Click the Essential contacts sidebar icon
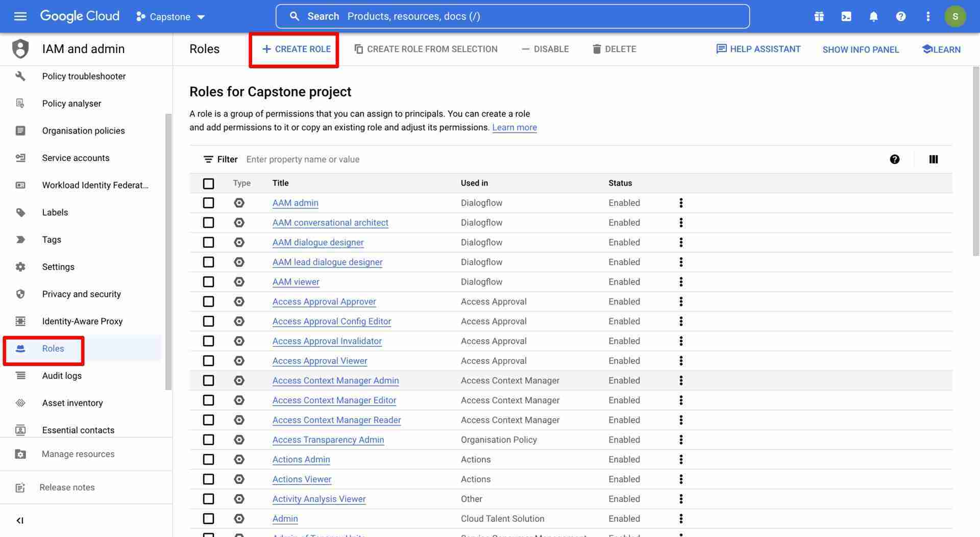The image size is (980, 537). [20, 430]
